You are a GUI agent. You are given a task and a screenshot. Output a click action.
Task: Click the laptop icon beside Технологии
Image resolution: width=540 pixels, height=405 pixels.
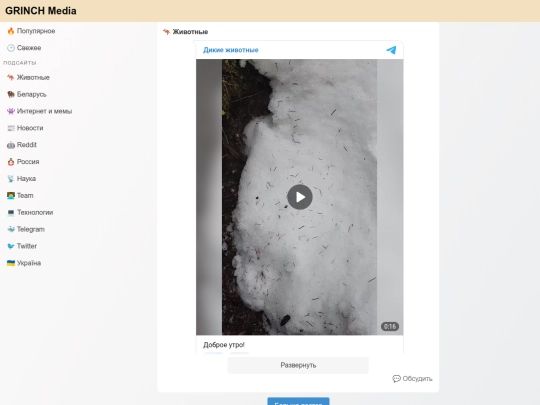11,212
